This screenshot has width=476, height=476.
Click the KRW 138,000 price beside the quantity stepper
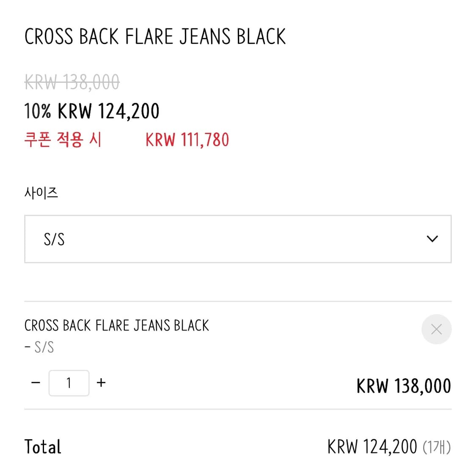pos(404,386)
